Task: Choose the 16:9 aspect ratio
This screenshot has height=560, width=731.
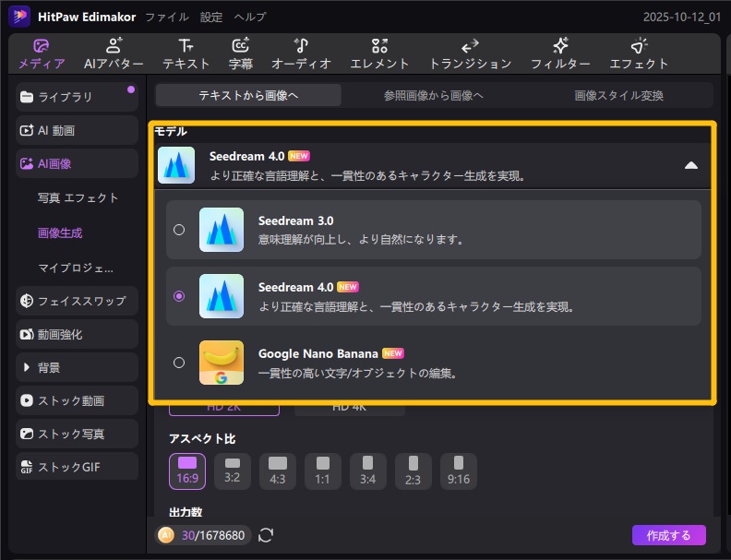Action: coord(187,471)
